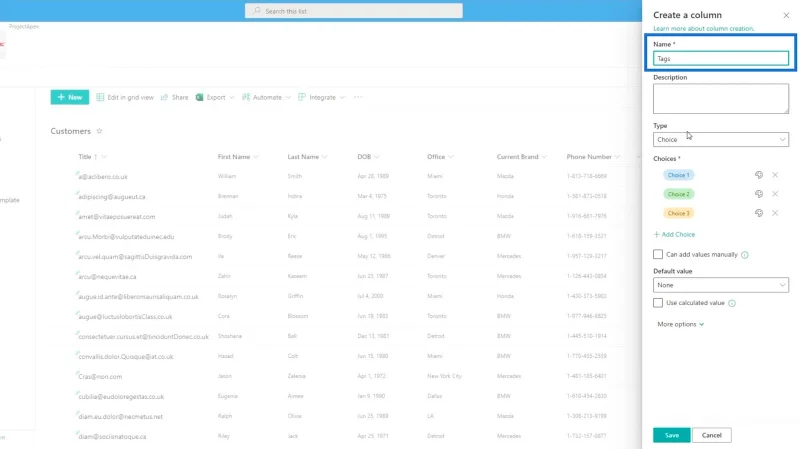Save the new column

(x=671, y=435)
